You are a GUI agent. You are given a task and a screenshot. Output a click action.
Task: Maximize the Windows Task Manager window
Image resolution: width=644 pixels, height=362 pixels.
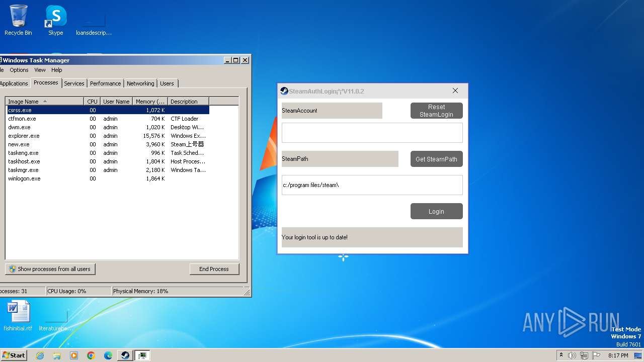click(235, 60)
